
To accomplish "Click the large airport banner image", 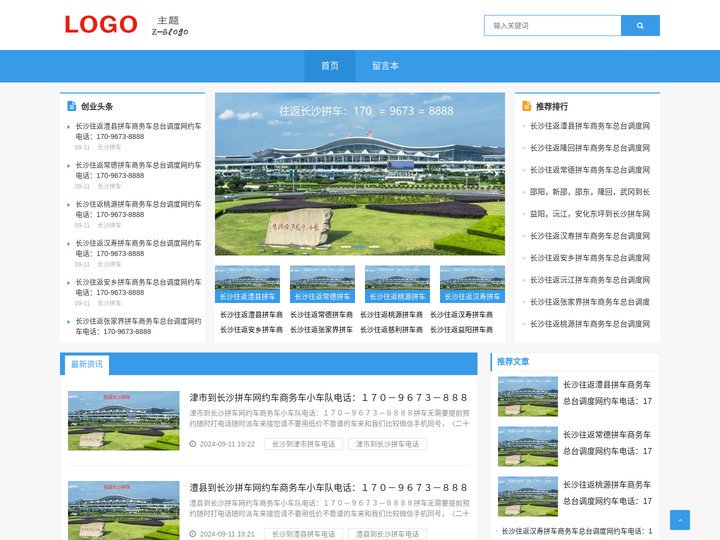I will tap(359, 175).
